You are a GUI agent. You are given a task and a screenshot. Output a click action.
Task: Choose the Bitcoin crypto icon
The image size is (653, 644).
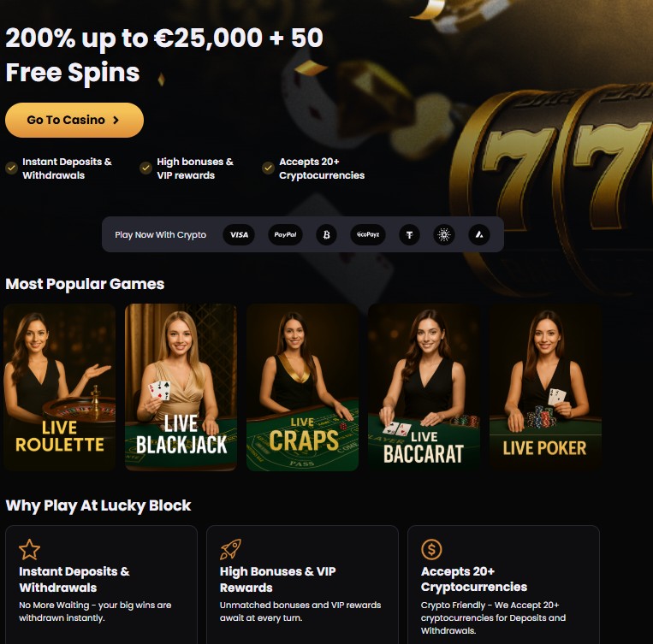pyautogui.click(x=327, y=235)
